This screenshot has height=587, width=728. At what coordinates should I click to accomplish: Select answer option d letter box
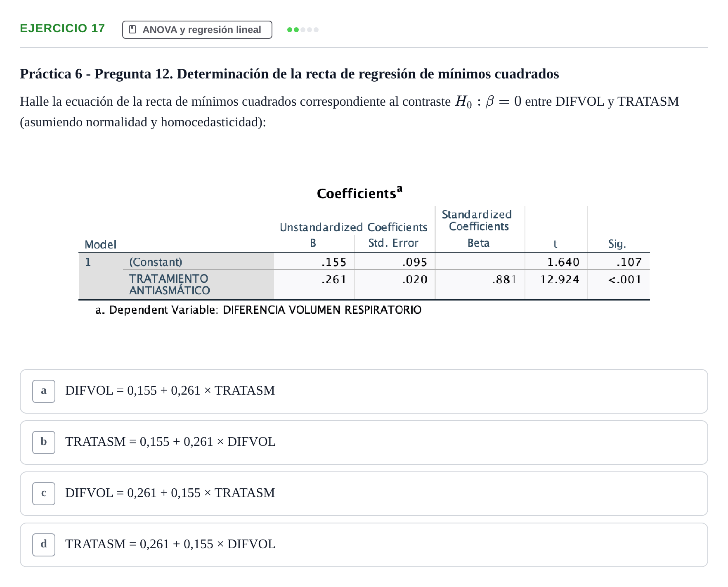click(x=44, y=545)
